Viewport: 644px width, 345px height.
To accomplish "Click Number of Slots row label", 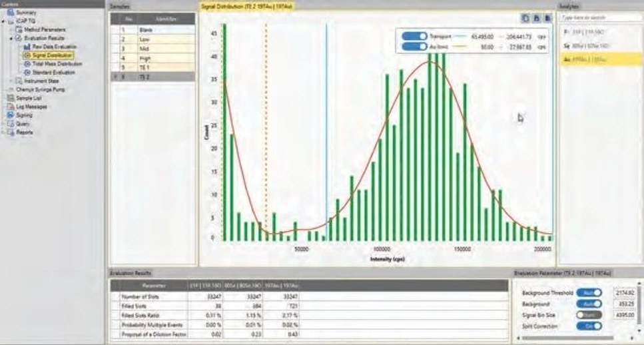I will [x=140, y=296].
